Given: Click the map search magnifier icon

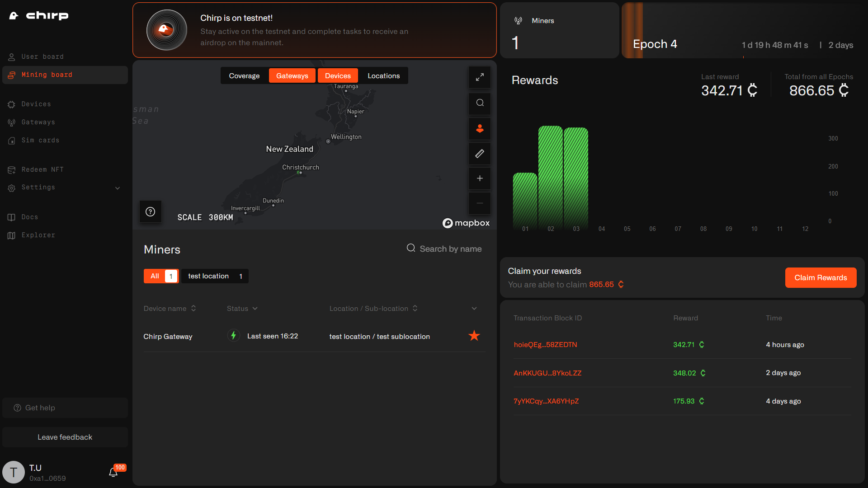Looking at the screenshot, I should pos(480,103).
